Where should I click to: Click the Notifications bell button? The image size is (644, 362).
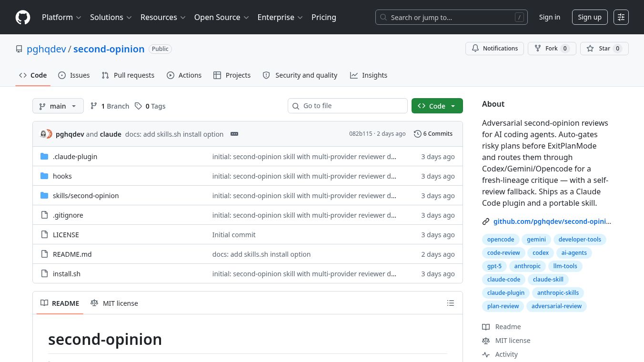click(494, 49)
